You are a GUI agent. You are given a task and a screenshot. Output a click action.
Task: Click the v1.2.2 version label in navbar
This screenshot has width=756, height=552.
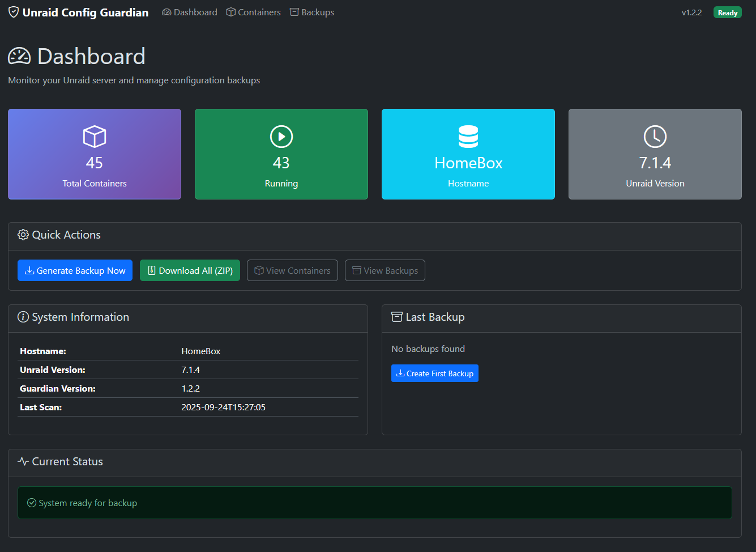[x=692, y=12]
